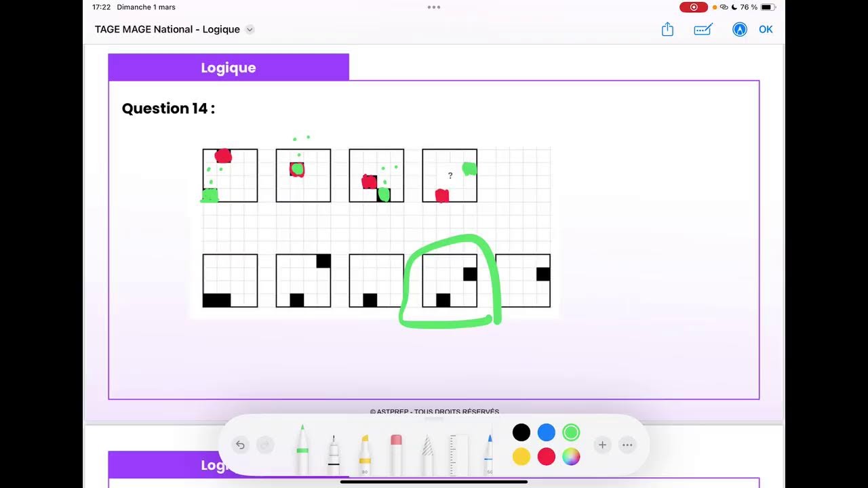This screenshot has height=488, width=868.
Task: Select fourth answer box circled in green
Action: (450, 281)
